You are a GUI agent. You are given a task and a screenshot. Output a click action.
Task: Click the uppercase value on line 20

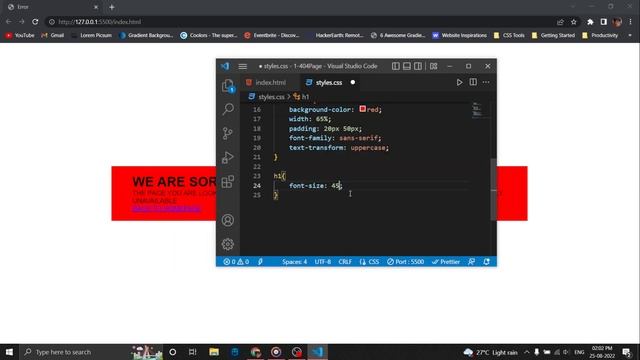[368, 148]
